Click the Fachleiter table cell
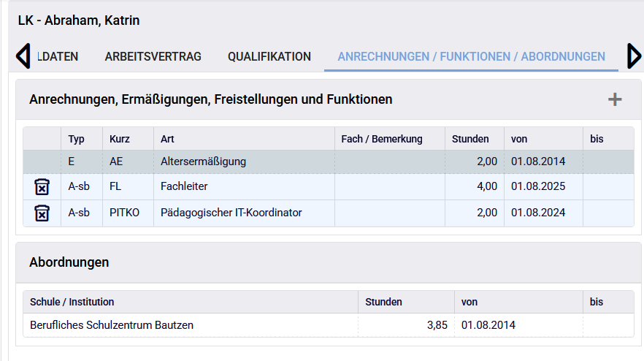The width and height of the screenshot is (644, 361). 184,186
